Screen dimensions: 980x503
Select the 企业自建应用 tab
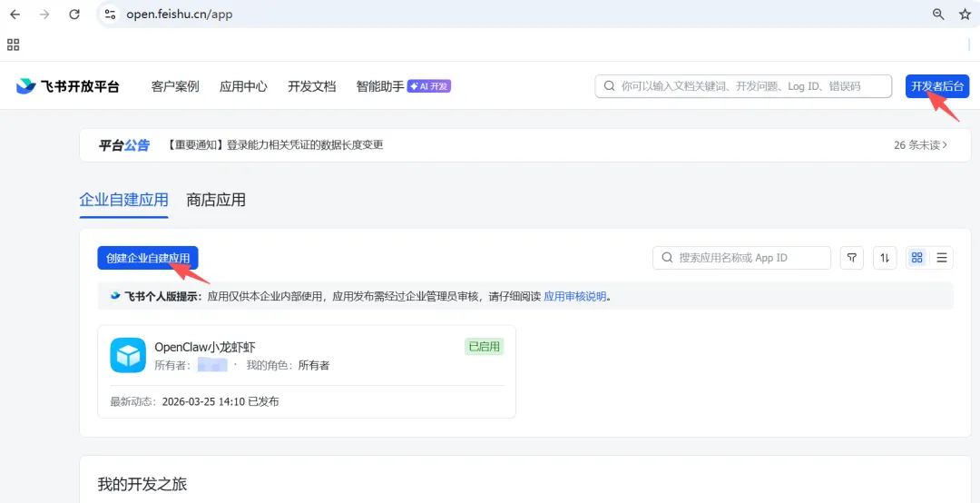(x=123, y=200)
